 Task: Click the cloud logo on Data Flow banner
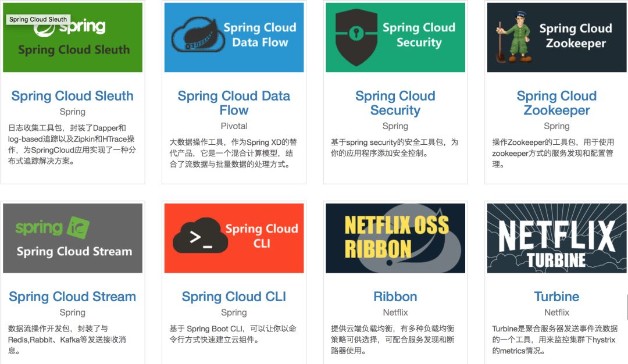198,32
